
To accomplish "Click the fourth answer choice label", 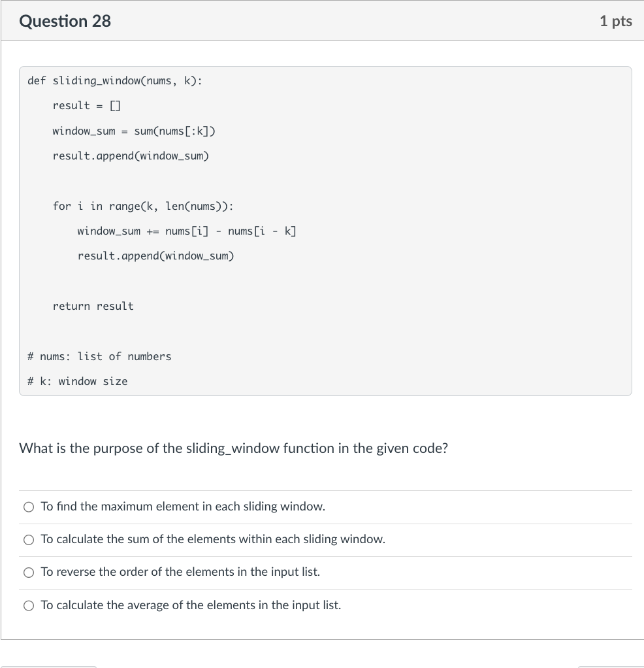I will [x=191, y=605].
